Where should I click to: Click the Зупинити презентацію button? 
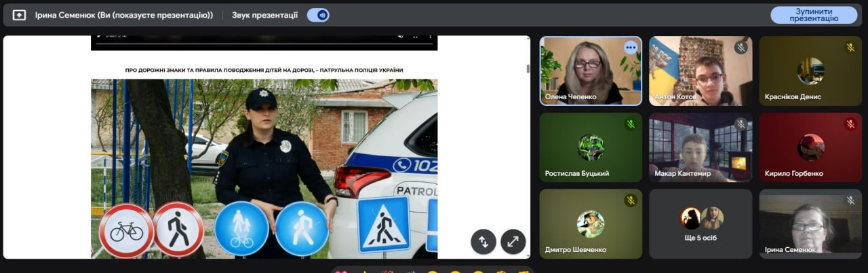tap(813, 15)
